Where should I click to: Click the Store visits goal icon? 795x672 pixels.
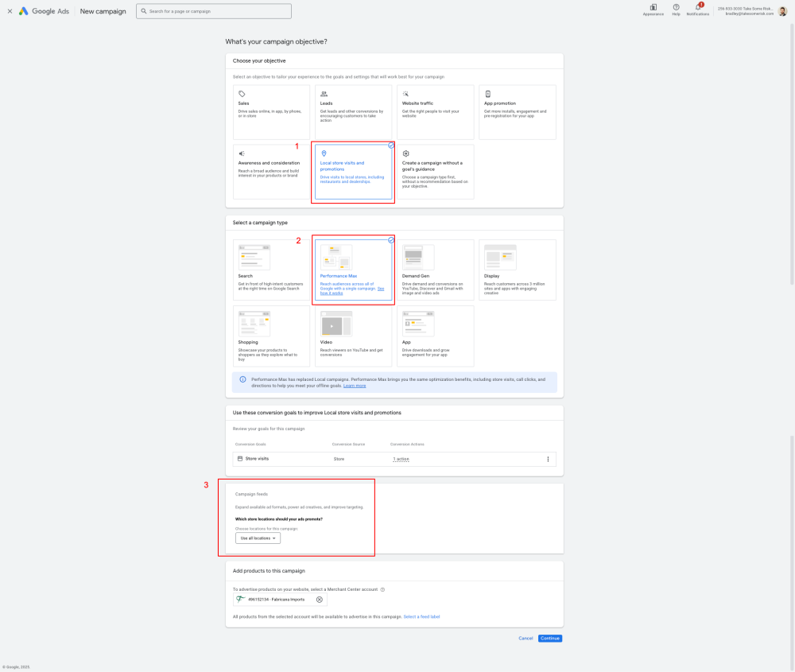[x=240, y=459]
